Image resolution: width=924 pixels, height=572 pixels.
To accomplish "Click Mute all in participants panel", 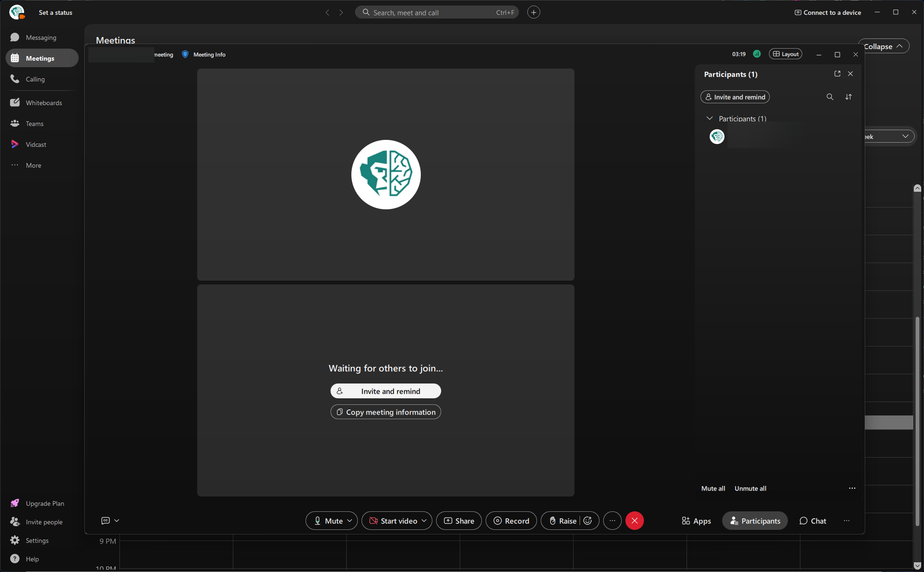I will [x=713, y=488].
